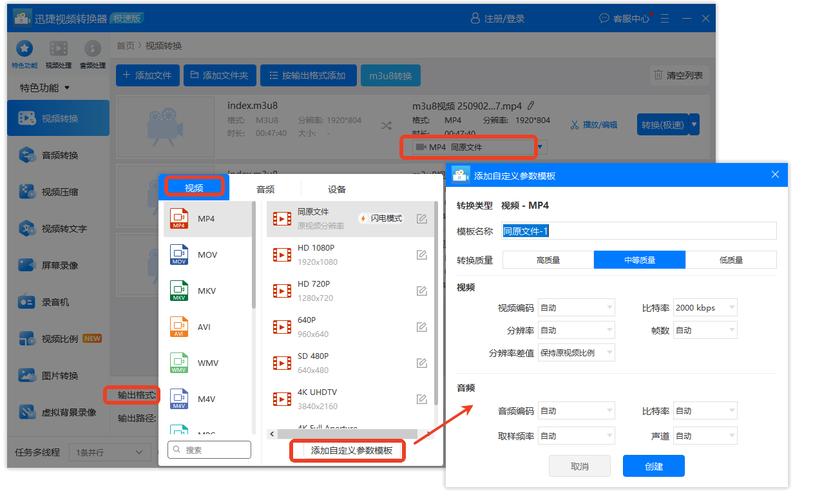The height and width of the screenshot is (500, 813).
Task: Toggle the 闪电模式 option
Action: point(380,218)
